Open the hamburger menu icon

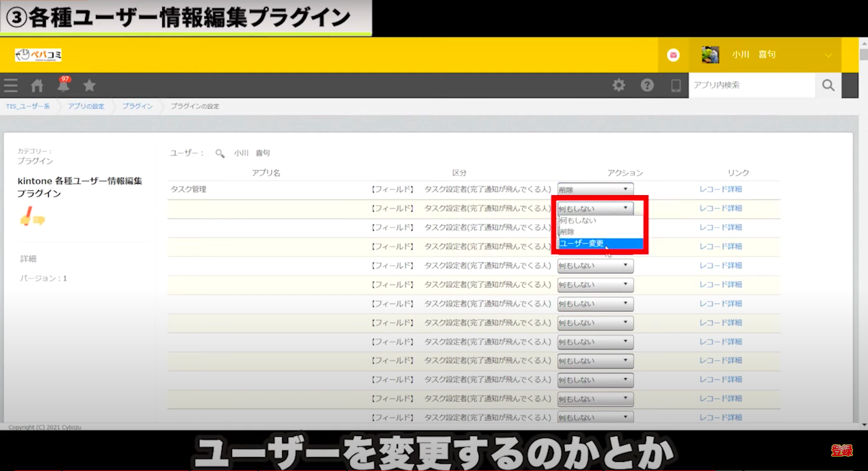[11, 86]
